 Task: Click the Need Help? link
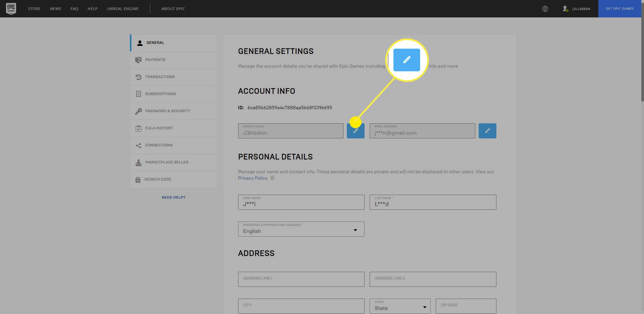pyautogui.click(x=173, y=197)
